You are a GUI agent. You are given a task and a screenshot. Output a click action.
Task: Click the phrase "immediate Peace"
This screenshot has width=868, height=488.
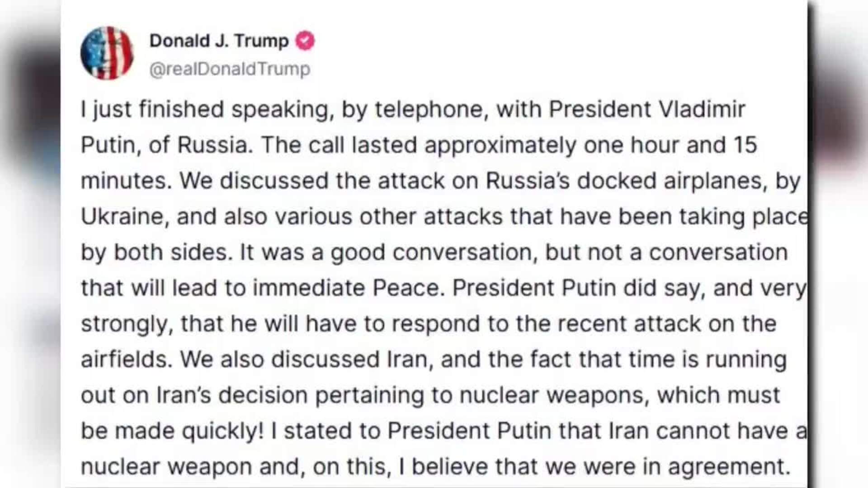[346, 288]
